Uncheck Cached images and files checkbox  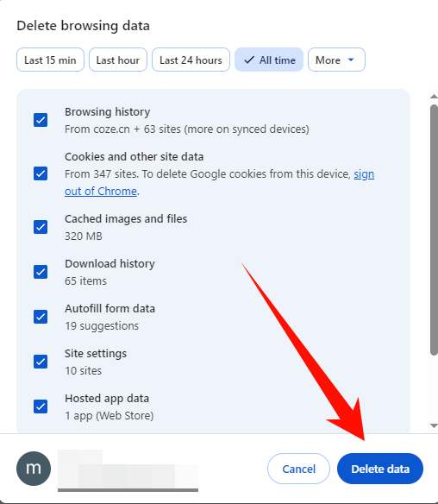(41, 227)
